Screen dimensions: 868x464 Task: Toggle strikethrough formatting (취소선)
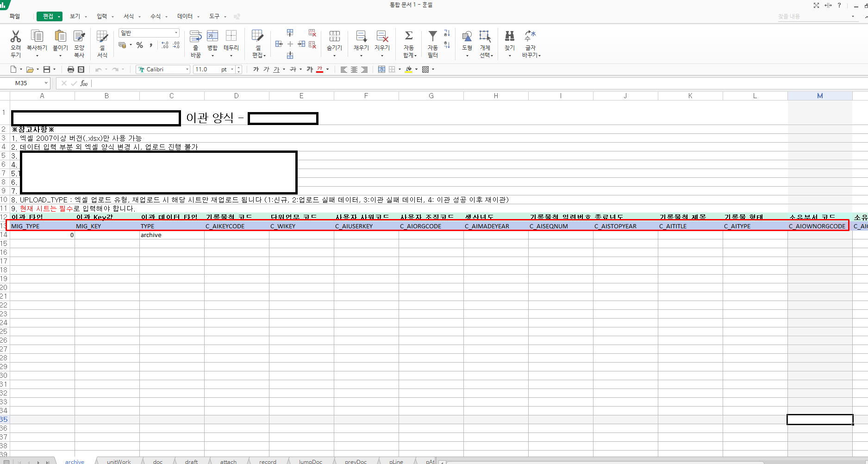(x=293, y=69)
